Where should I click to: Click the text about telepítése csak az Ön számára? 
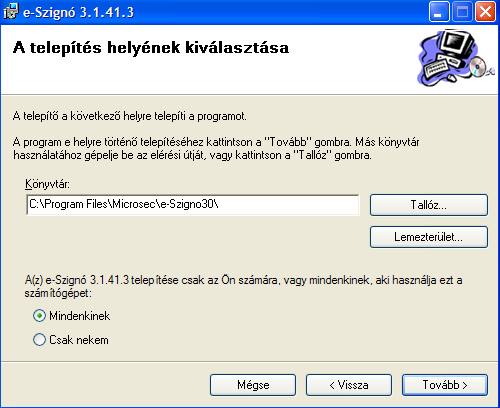pyautogui.click(x=243, y=286)
